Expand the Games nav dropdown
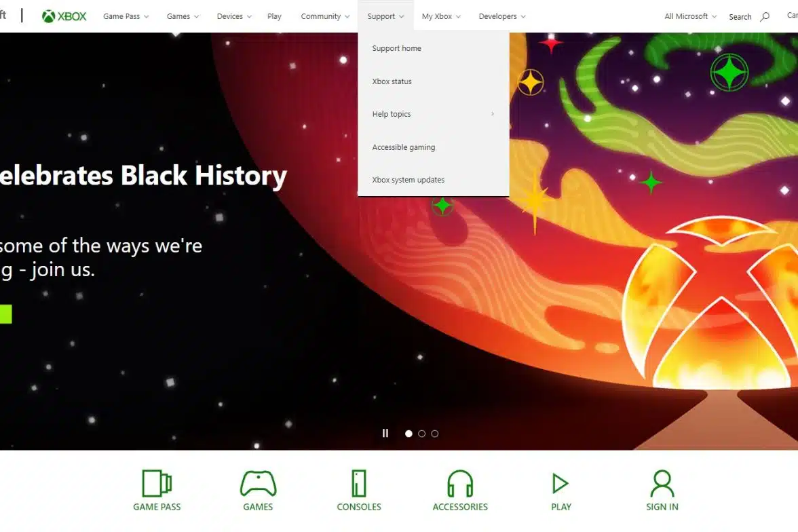 pos(183,16)
